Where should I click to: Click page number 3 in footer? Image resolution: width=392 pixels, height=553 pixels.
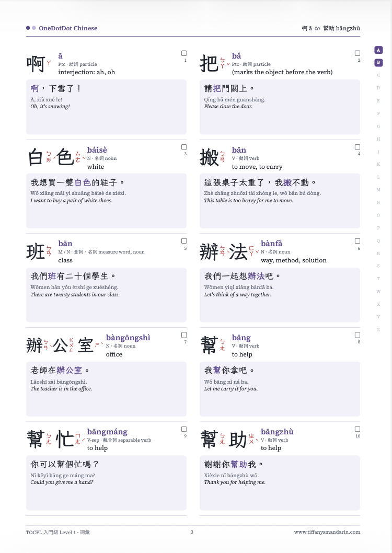(192, 532)
